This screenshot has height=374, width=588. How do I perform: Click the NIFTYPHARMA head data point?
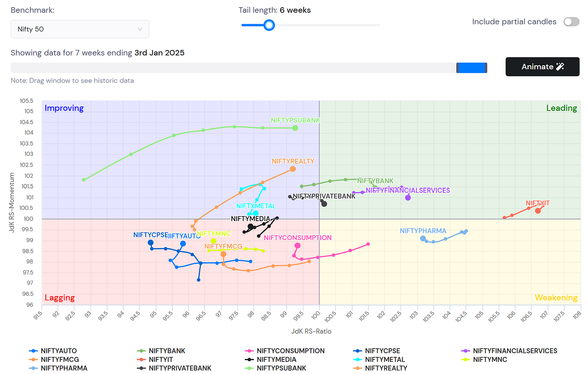[x=423, y=238]
